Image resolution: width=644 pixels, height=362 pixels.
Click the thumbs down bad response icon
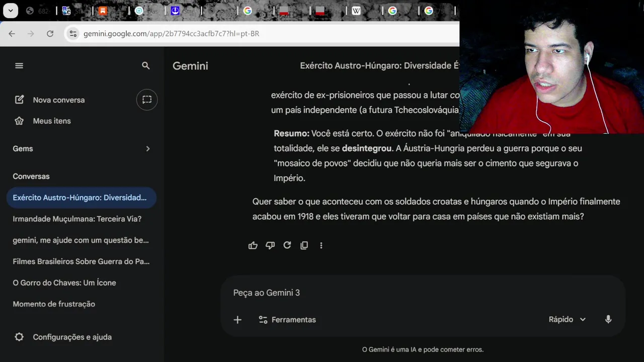click(x=270, y=245)
